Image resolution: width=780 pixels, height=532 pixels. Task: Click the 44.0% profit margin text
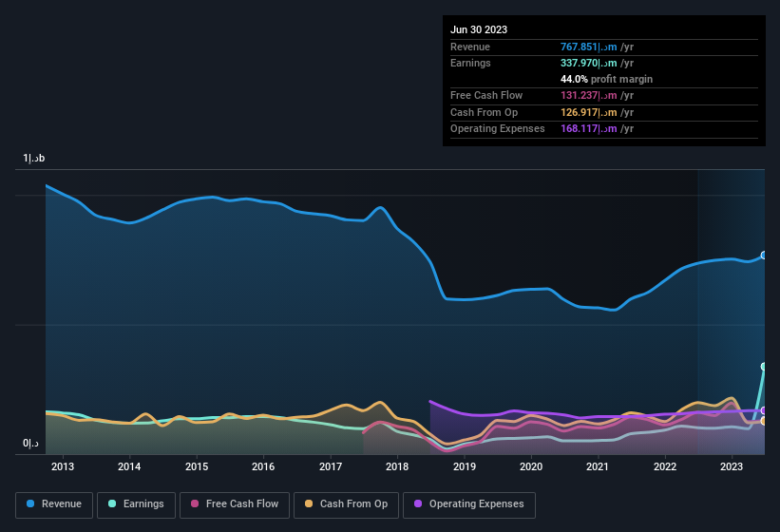pos(606,79)
